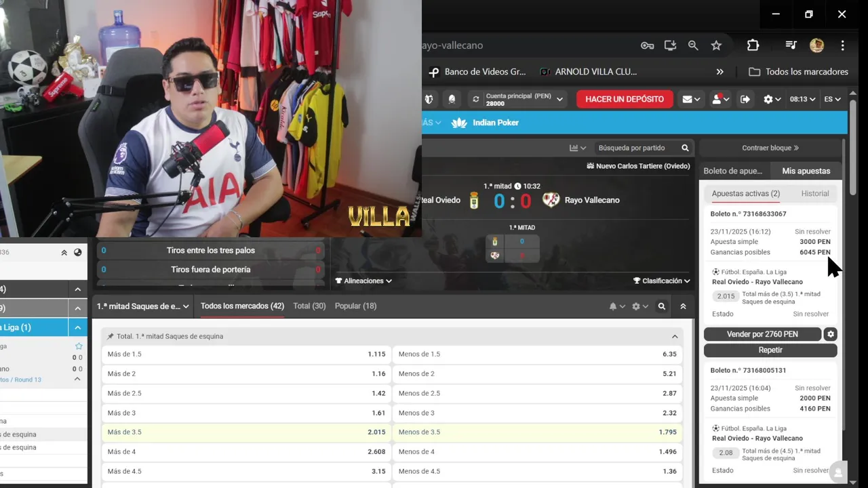Click Vender por 2760 PEN button
This screenshot has width=868, height=488.
(763, 334)
